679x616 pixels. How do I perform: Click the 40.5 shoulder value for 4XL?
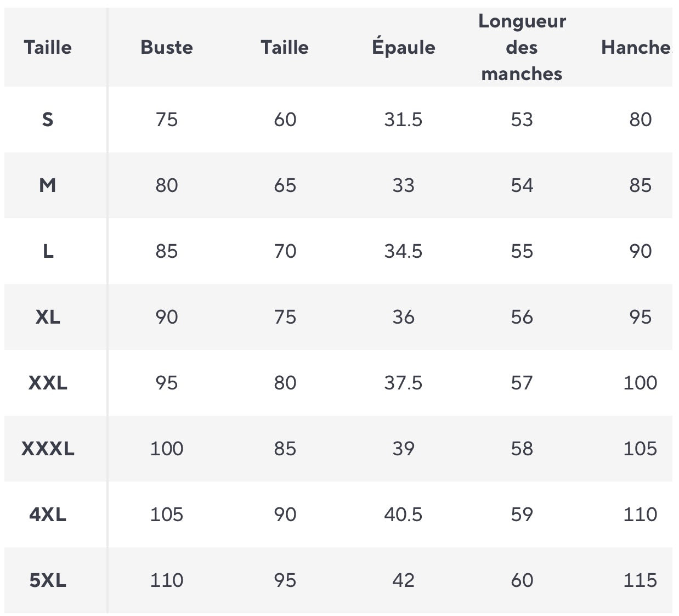tap(403, 515)
